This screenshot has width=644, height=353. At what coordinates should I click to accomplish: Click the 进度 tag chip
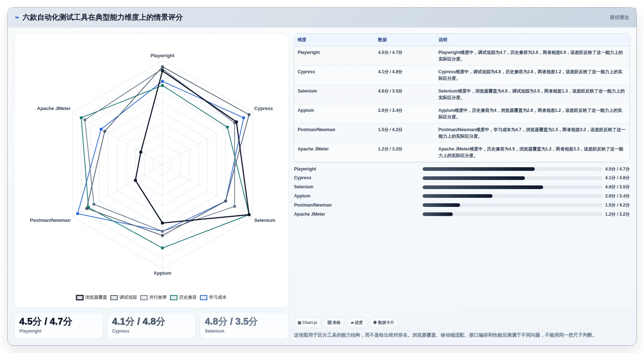tap(357, 323)
